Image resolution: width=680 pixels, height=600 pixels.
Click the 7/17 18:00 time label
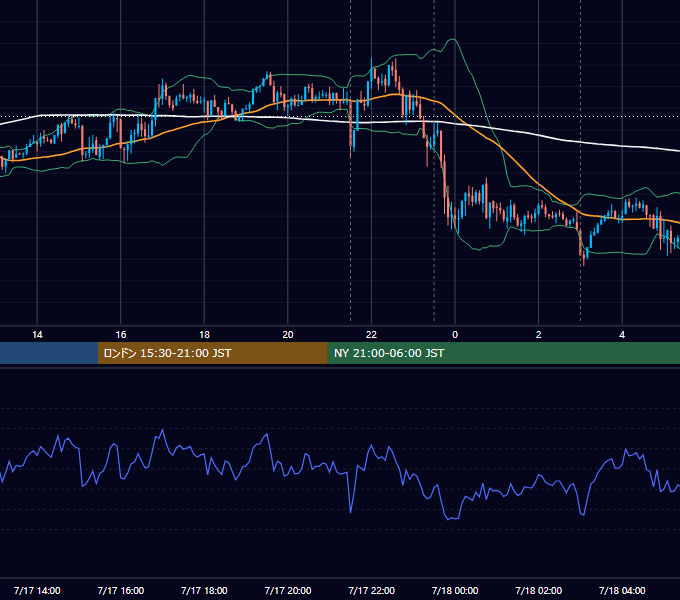click(x=204, y=590)
